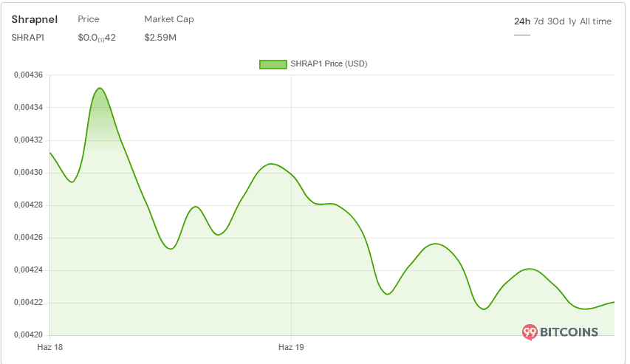
Task: Click the 0,00424 y-axis label
Action: coord(28,270)
